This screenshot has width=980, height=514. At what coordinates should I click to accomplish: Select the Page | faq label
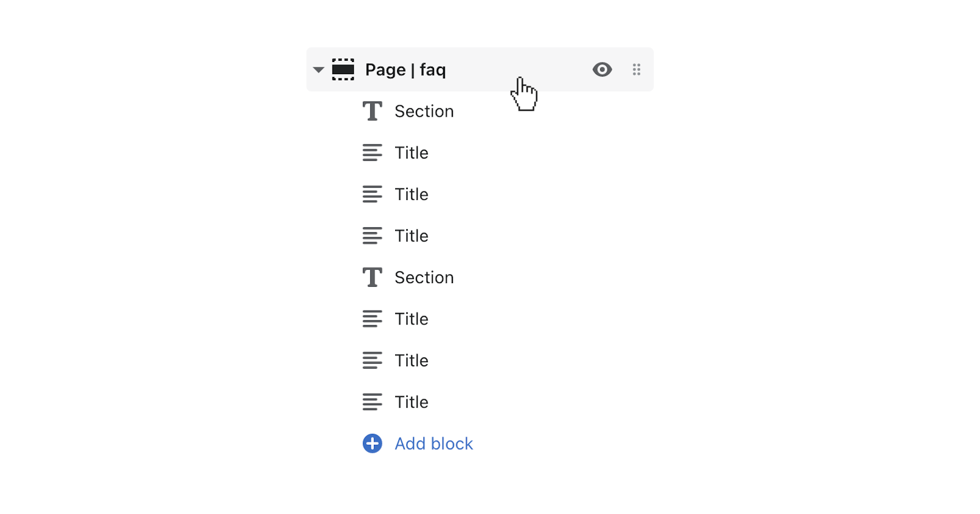pyautogui.click(x=405, y=70)
